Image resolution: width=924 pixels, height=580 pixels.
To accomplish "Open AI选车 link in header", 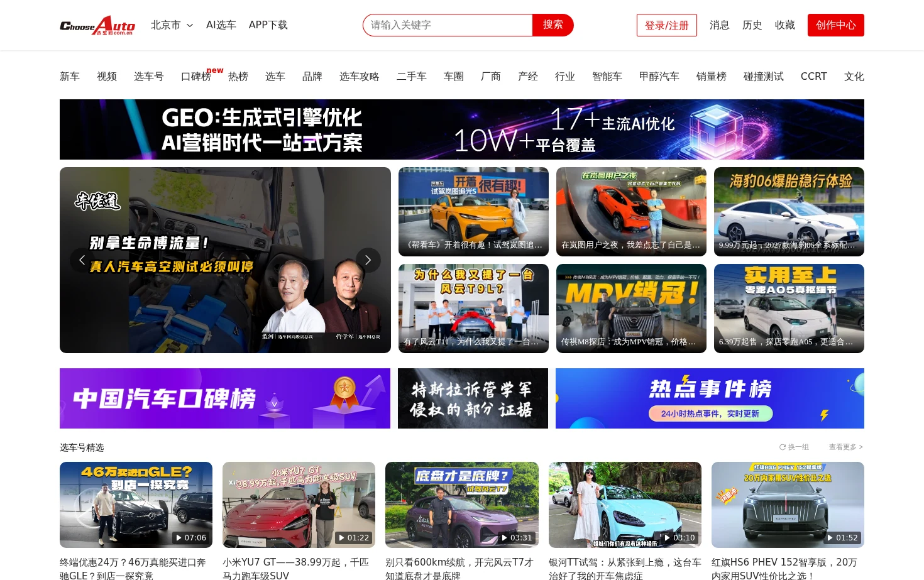I will pos(221,25).
